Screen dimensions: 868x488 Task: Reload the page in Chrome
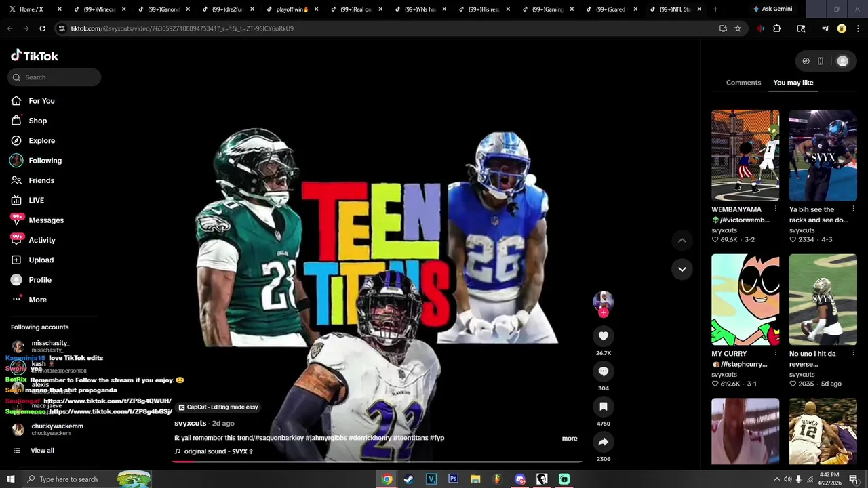pyautogui.click(x=42, y=28)
